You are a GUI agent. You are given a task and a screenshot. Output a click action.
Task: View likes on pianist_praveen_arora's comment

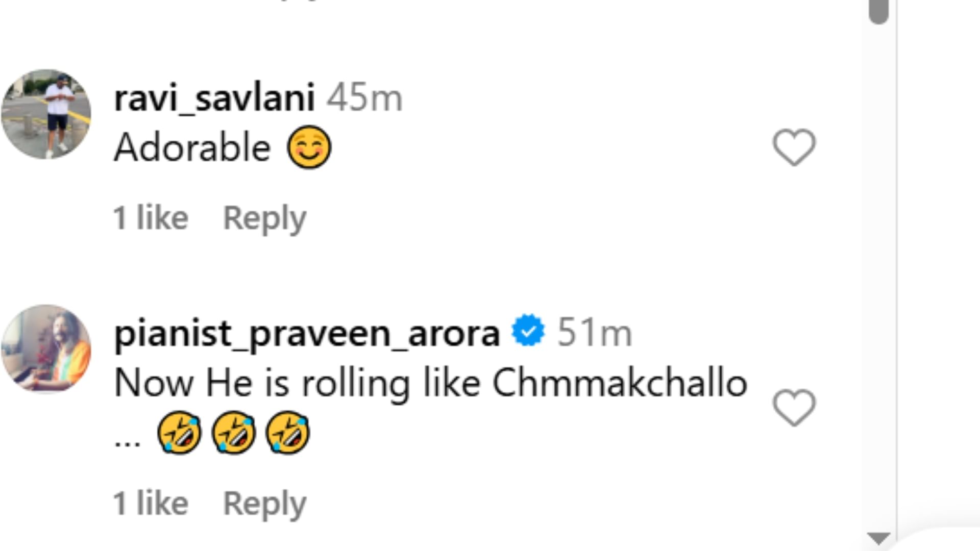pos(151,504)
